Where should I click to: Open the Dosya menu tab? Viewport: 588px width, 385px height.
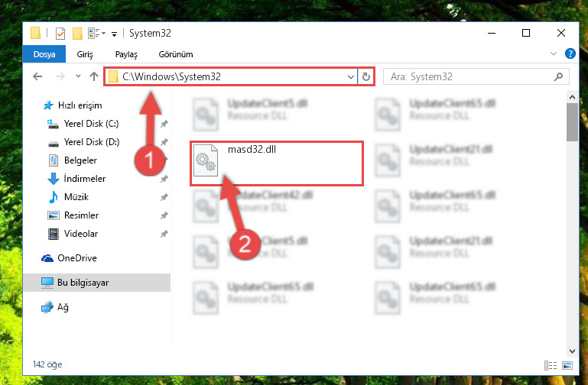[x=44, y=54]
